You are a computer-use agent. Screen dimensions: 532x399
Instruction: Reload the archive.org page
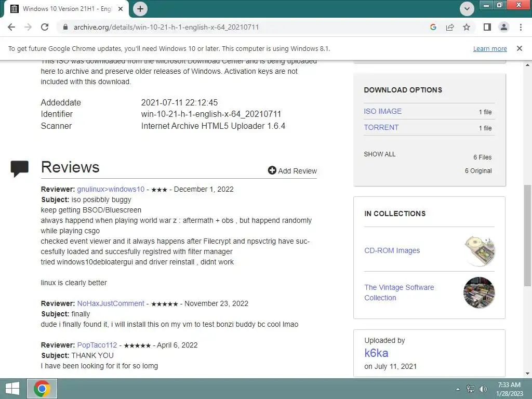point(45,27)
